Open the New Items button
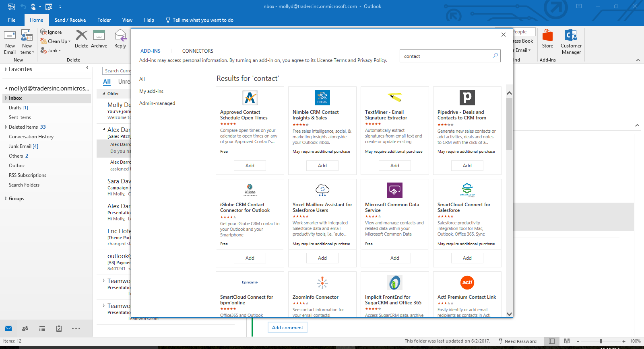This screenshot has height=349, width=644. [x=27, y=42]
